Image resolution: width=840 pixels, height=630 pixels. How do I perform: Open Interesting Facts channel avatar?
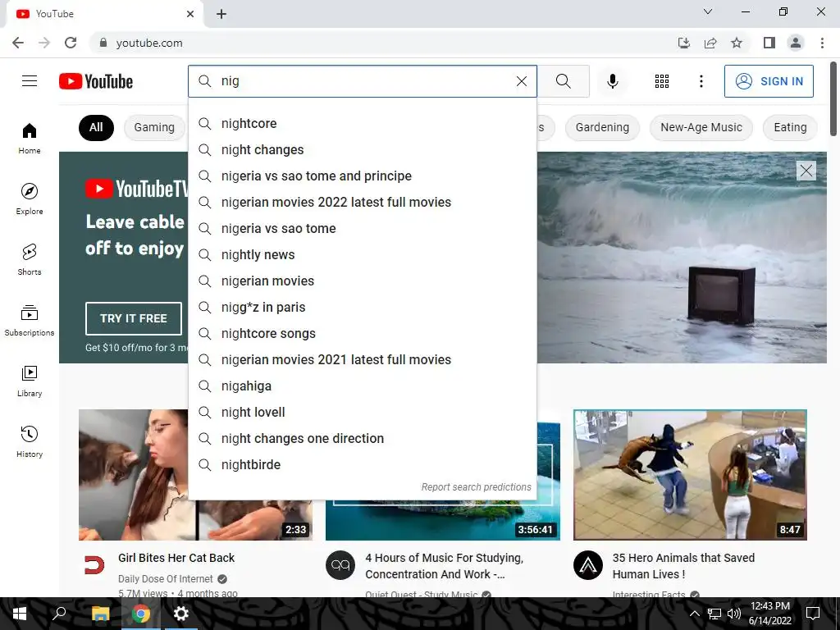coord(587,565)
